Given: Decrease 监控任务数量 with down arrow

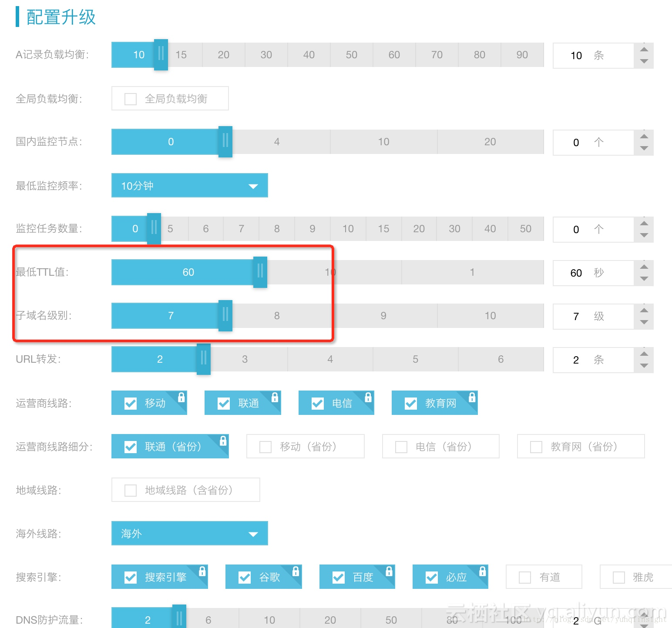Looking at the screenshot, I should point(644,235).
